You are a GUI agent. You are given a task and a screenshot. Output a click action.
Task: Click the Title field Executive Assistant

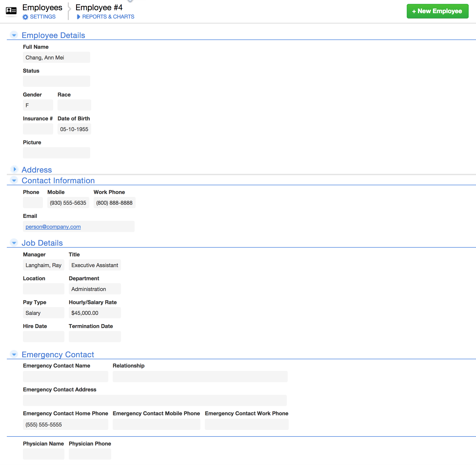tap(95, 265)
